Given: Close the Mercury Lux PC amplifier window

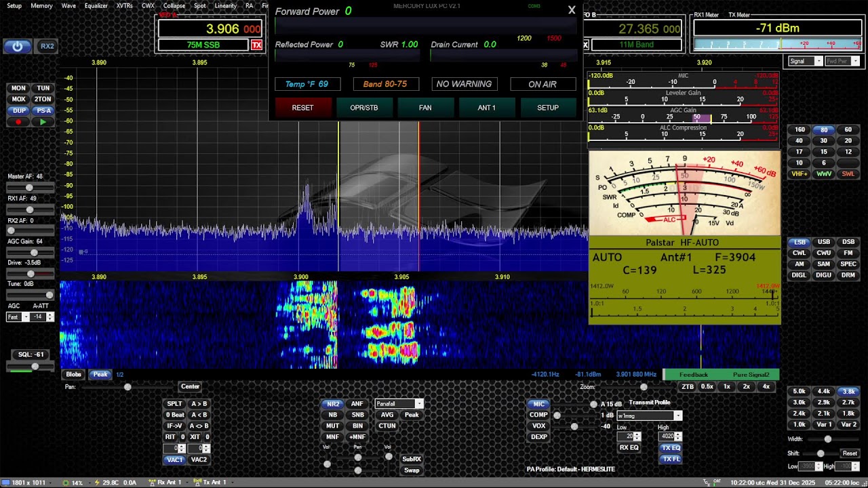Looking at the screenshot, I should (572, 9).
